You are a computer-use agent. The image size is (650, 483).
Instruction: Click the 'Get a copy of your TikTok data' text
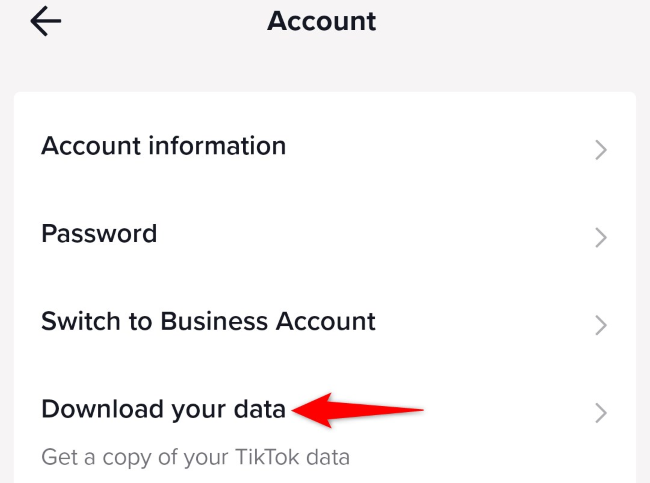point(195,458)
